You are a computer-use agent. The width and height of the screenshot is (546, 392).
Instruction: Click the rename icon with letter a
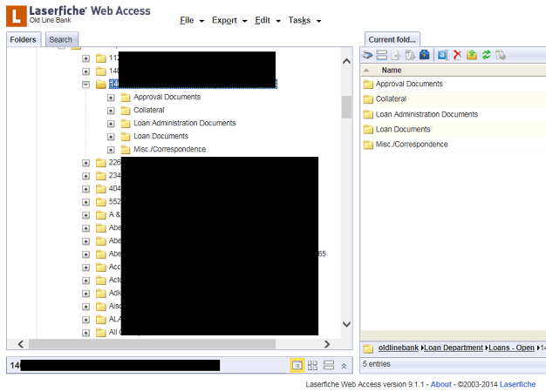click(x=442, y=55)
